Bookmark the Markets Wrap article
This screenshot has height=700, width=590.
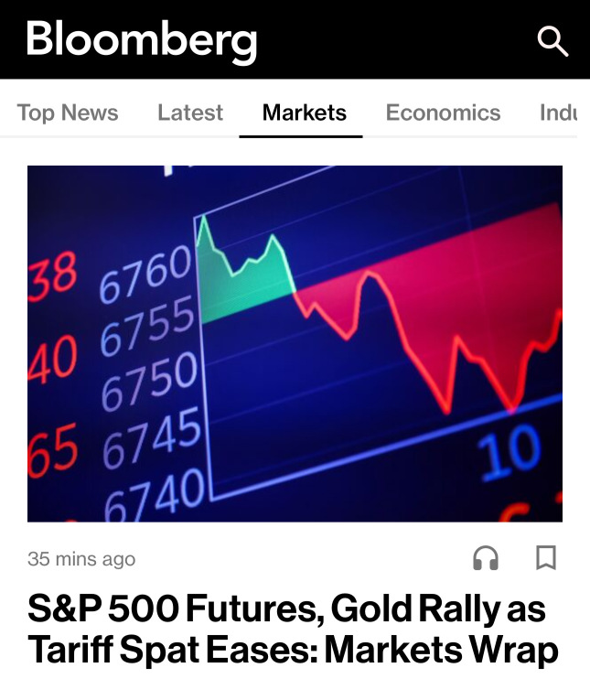[x=546, y=557]
